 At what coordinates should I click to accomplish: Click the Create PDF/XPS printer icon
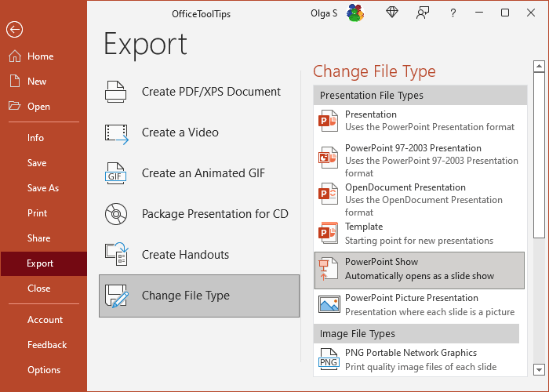[115, 92]
